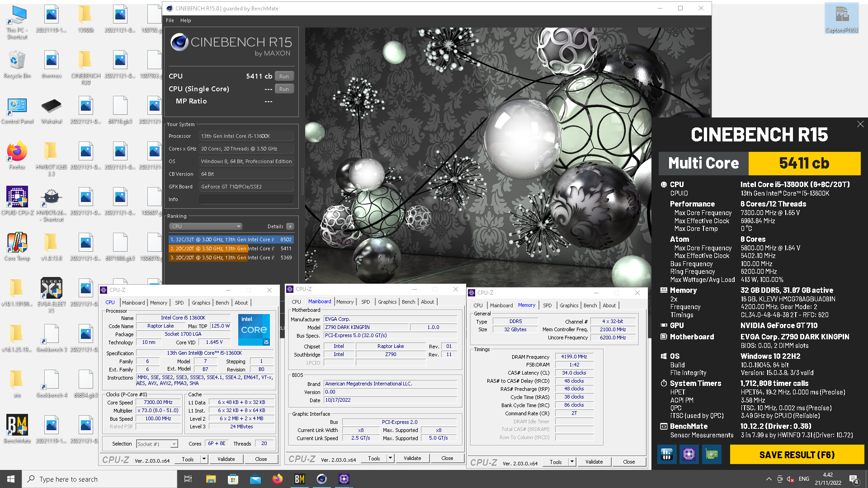The height and width of the screenshot is (488, 868).
Task: Run the CPU multi-core benchmark
Action: coord(284,76)
